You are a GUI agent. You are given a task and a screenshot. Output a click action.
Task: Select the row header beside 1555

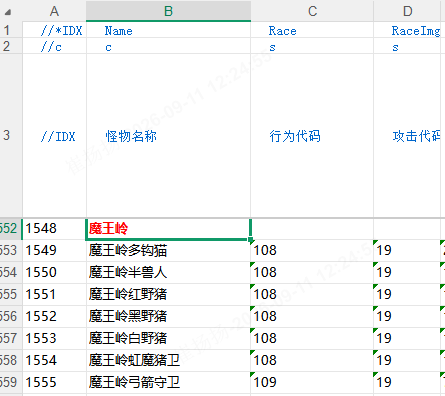(x=10, y=382)
